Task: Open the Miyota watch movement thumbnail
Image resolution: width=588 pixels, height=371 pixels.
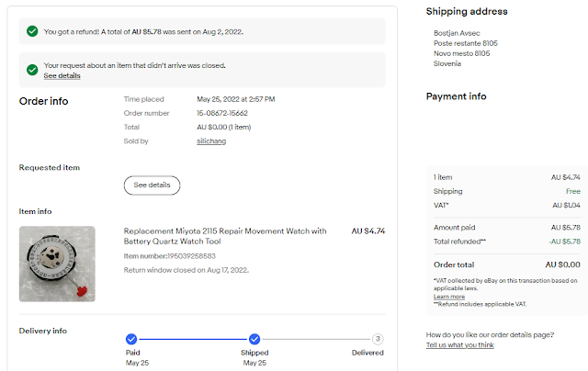Action: click(57, 264)
